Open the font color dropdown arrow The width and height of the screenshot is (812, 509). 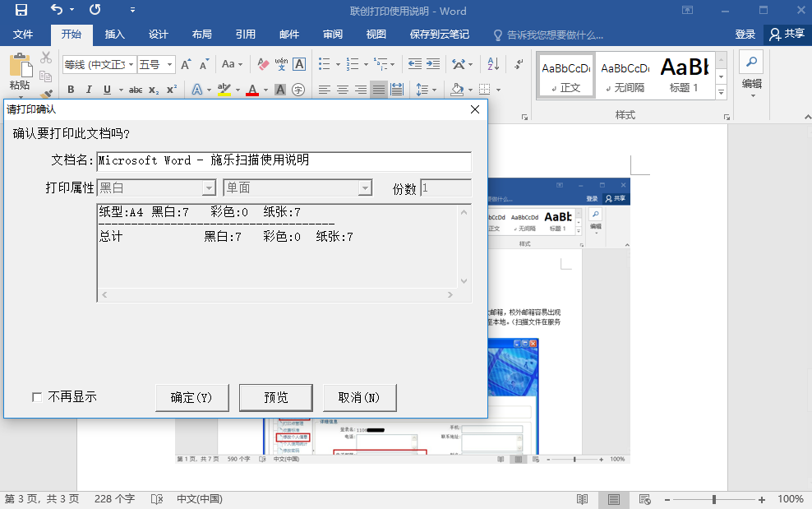tap(265, 90)
